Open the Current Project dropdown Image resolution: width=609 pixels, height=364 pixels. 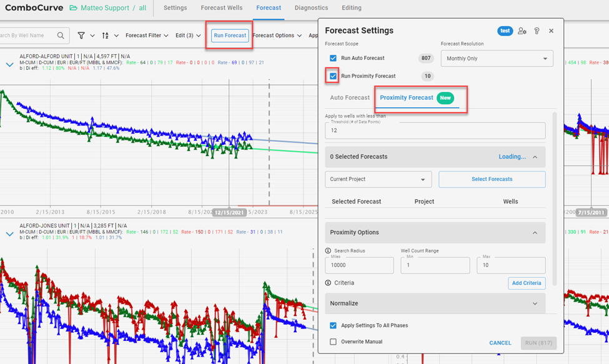[x=379, y=179]
